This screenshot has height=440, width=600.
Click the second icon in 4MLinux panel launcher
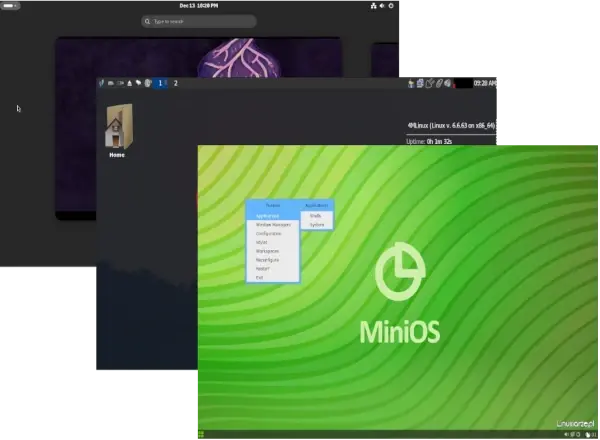pyautogui.click(x=111, y=83)
